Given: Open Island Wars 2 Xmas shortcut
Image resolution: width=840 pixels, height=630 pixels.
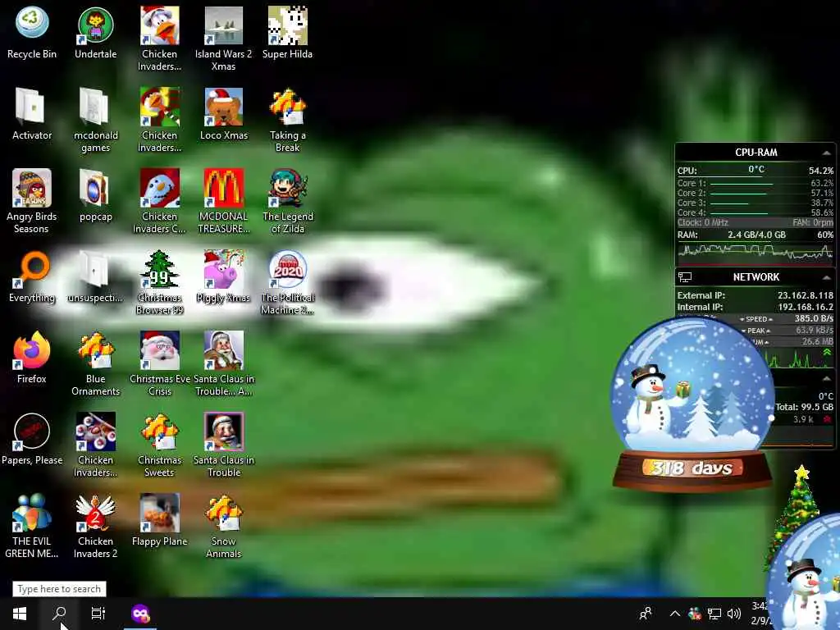Looking at the screenshot, I should click(x=223, y=39).
